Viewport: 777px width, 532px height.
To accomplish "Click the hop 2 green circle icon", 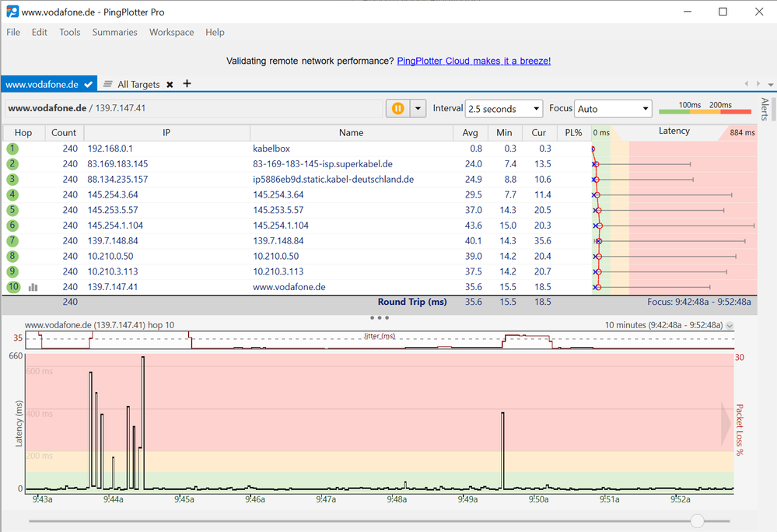I will [12, 164].
